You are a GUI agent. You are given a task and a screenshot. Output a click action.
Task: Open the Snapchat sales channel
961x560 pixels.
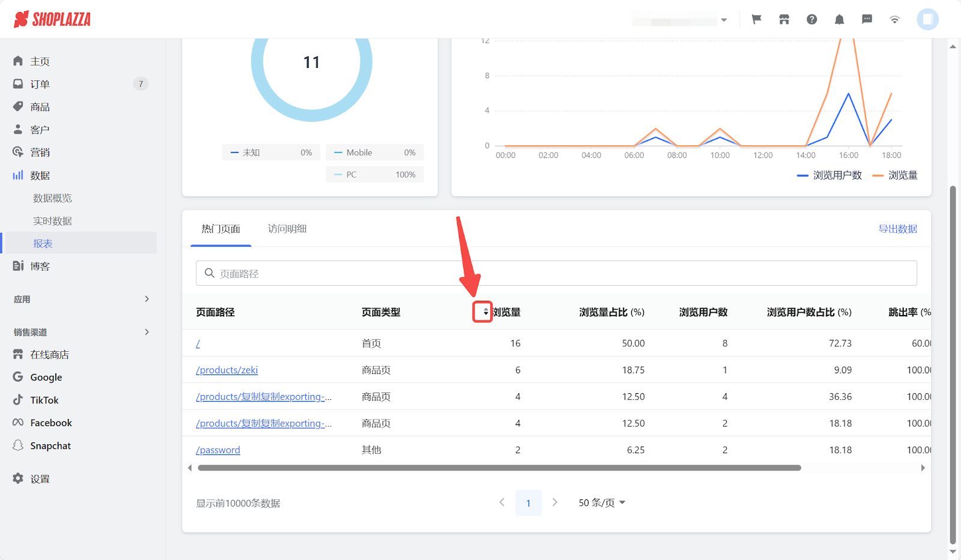[50, 446]
